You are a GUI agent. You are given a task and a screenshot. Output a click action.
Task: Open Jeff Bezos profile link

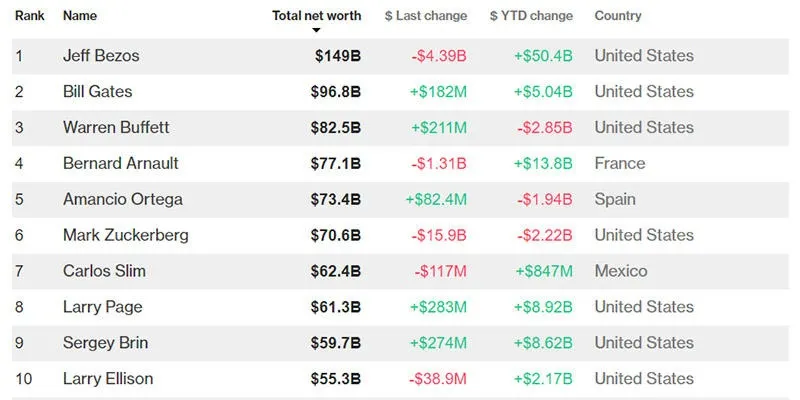(101, 56)
